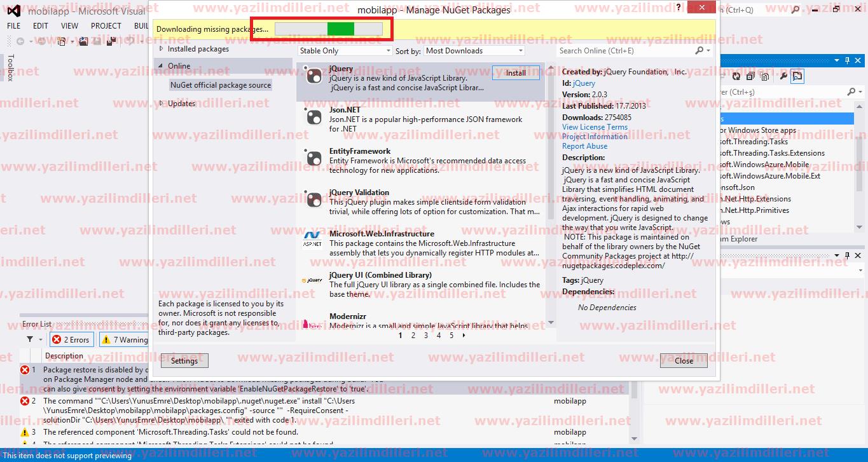Expand the Updates node

tap(162, 104)
